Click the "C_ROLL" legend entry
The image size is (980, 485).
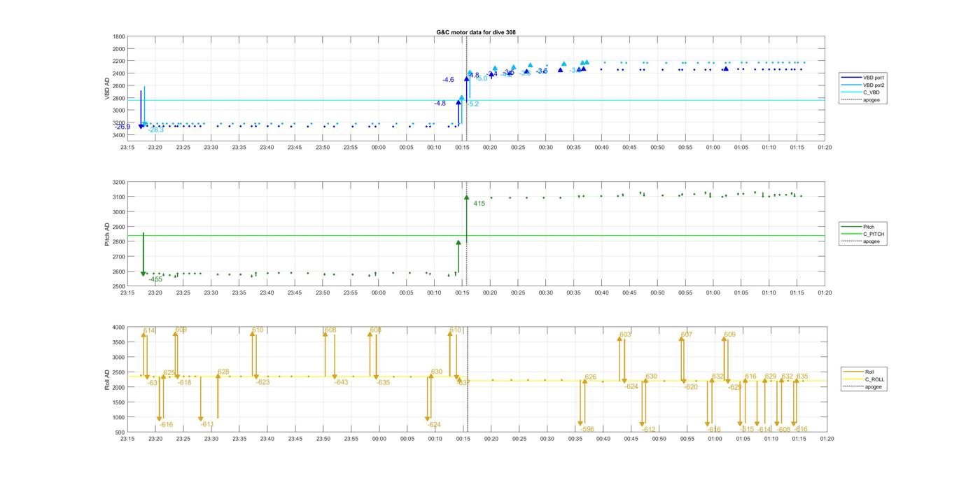pos(864,379)
